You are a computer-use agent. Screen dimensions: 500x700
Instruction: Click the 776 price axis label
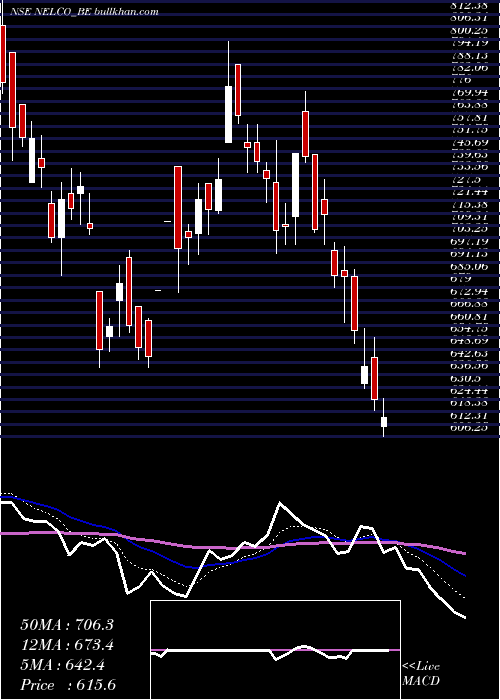(462, 80)
